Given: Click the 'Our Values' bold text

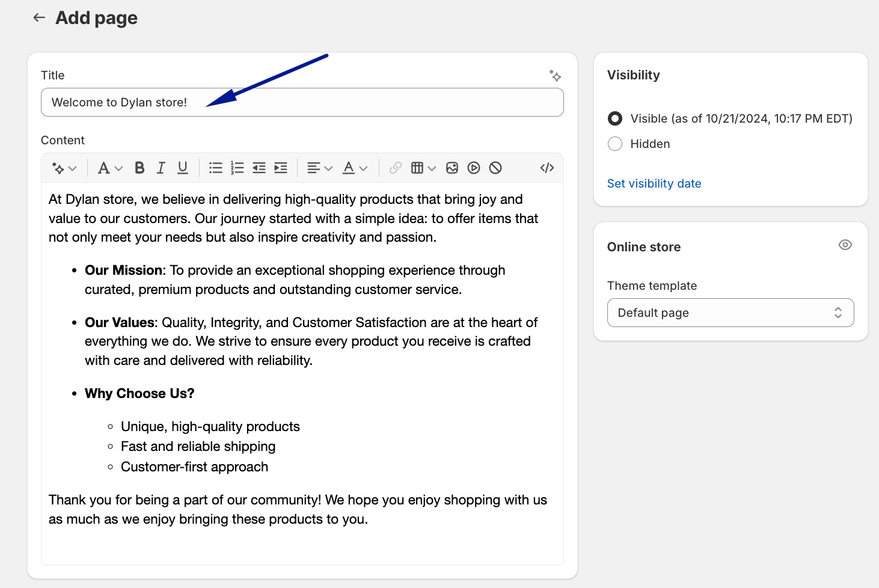Looking at the screenshot, I should point(120,323).
